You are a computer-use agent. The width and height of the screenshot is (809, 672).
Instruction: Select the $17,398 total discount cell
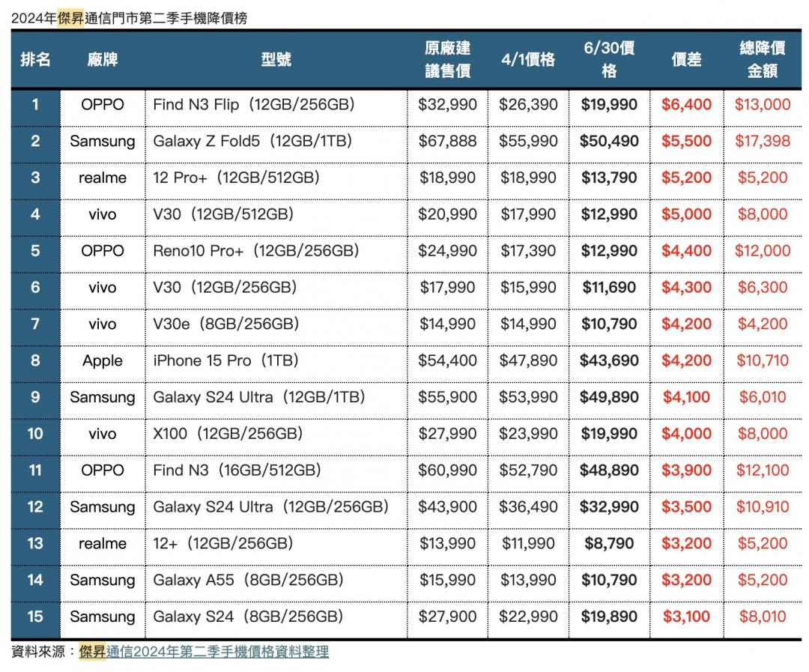[762, 141]
